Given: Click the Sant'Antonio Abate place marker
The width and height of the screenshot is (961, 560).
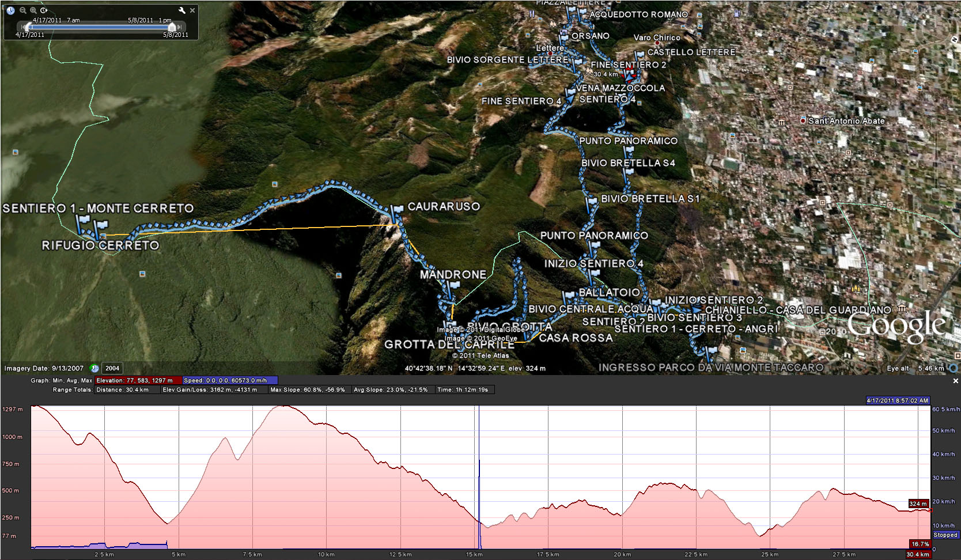Looking at the screenshot, I should [803, 121].
